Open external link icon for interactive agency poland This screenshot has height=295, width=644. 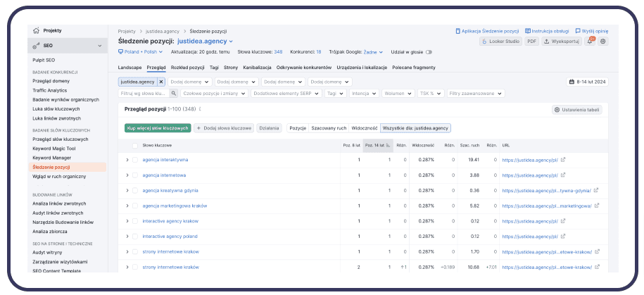pyautogui.click(x=563, y=237)
